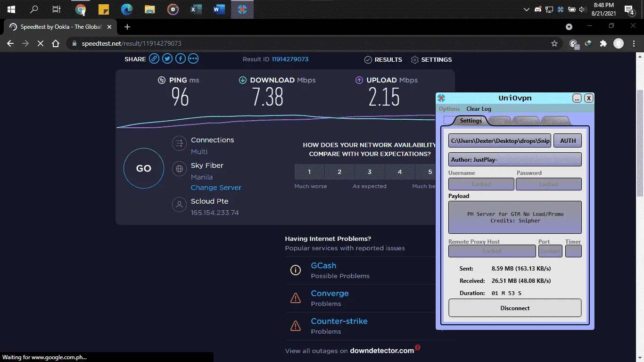Open tab search dropdown in Chrome
This screenshot has width=644, height=362.
coord(569,27)
